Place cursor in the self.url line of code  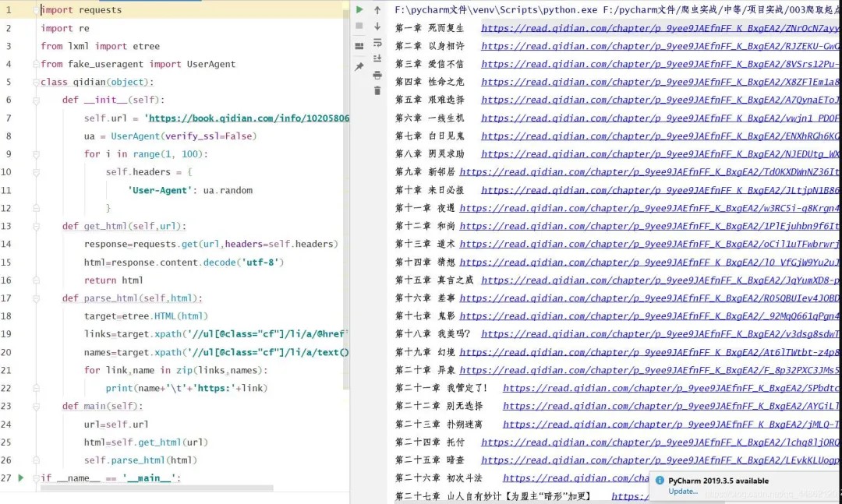217,118
